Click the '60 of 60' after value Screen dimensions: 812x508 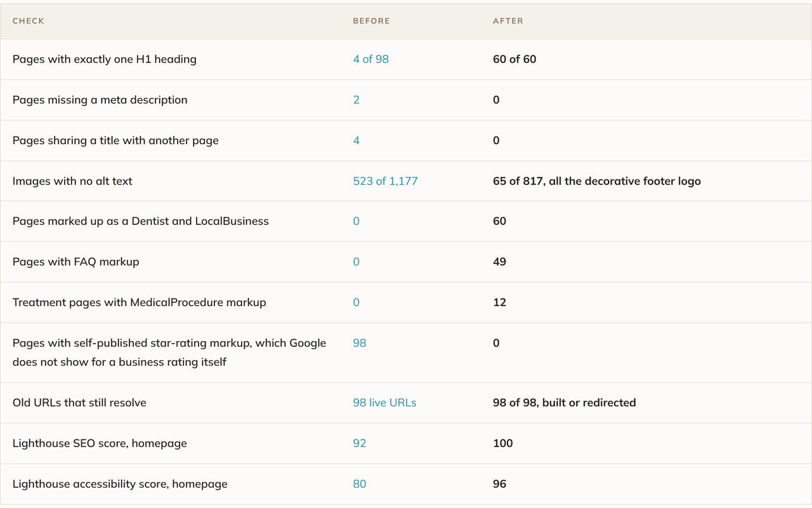514,59
